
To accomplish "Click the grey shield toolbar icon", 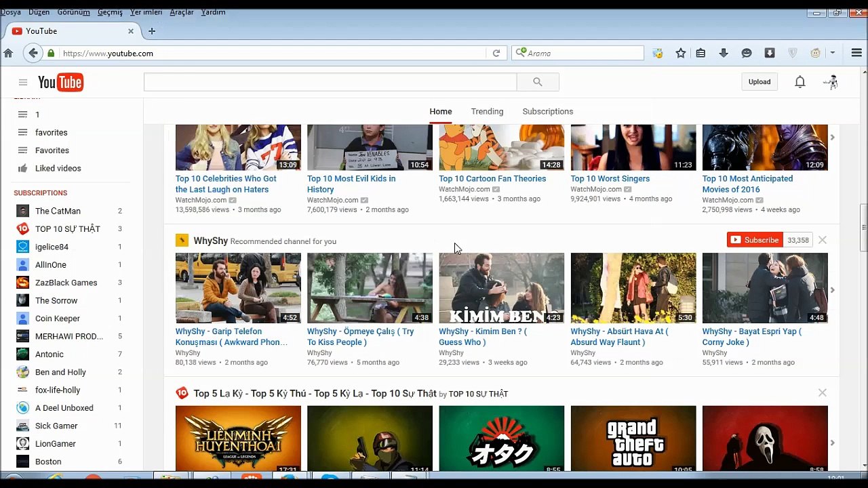I will click(793, 53).
